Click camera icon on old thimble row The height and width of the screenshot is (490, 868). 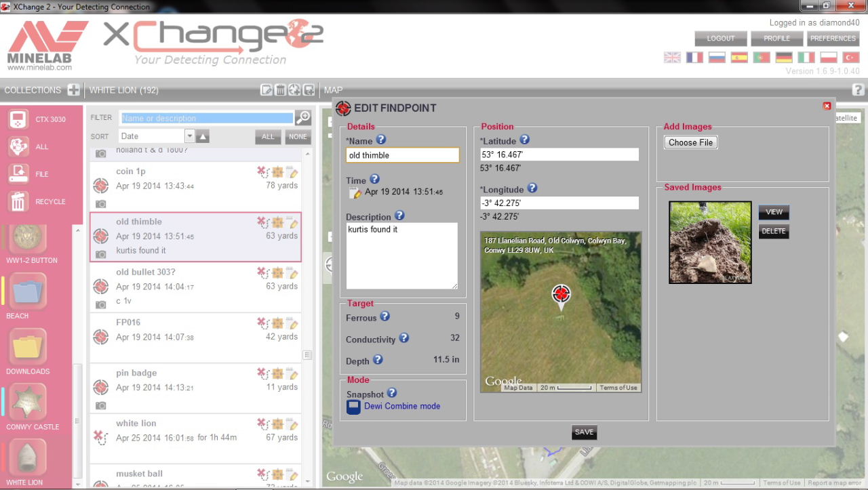(101, 254)
